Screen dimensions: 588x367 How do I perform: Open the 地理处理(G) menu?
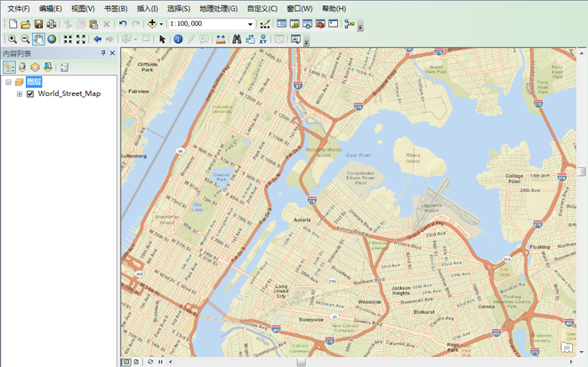click(x=218, y=9)
